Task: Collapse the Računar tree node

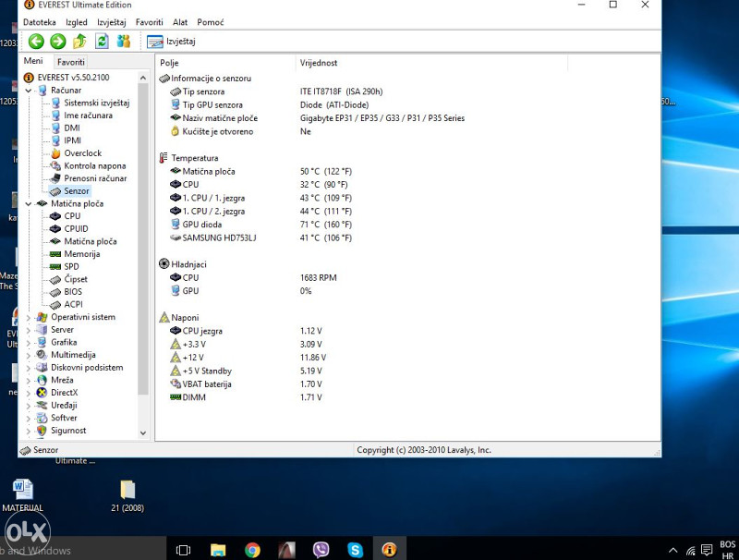Action: 29,91
